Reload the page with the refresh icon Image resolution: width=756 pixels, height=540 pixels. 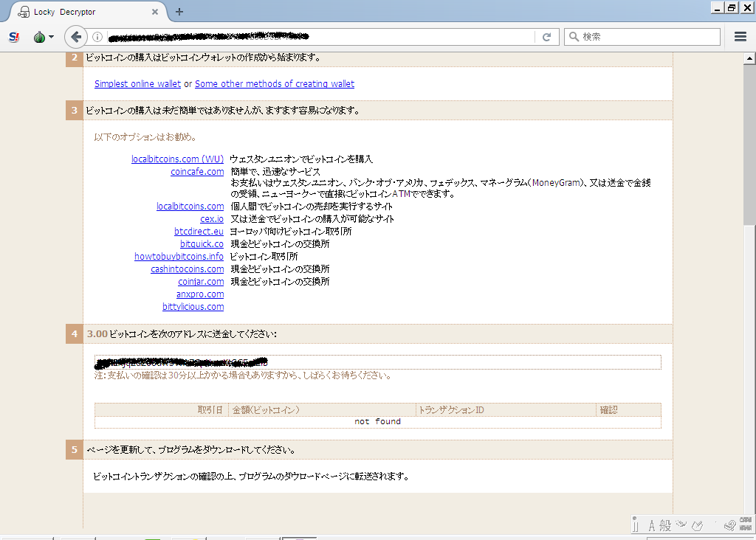547,37
